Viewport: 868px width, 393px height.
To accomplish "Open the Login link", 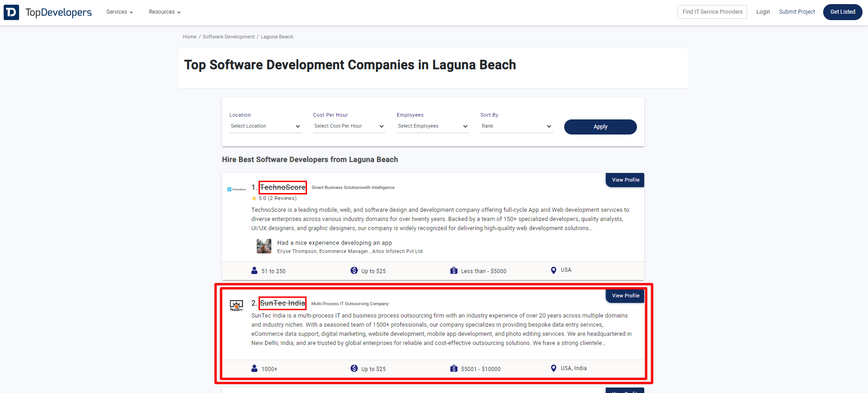I will point(763,12).
